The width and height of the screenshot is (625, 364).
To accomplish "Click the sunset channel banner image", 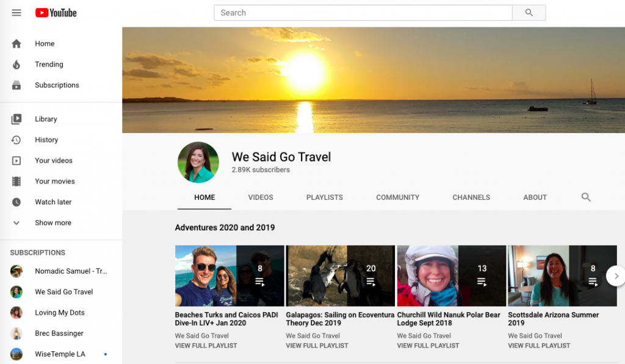I will (x=374, y=80).
